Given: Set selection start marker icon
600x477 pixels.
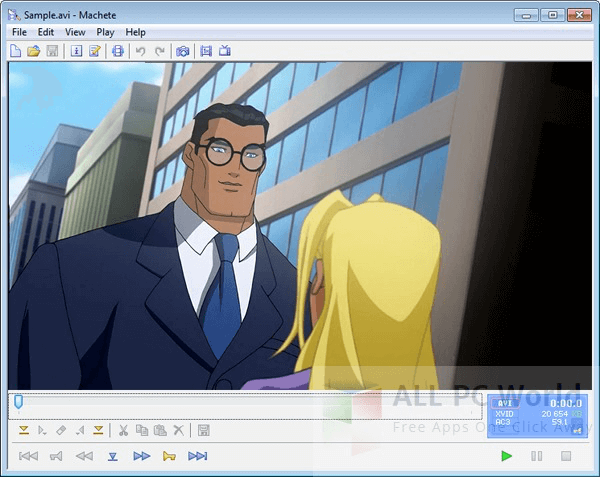Looking at the screenshot, I should pos(42,431).
